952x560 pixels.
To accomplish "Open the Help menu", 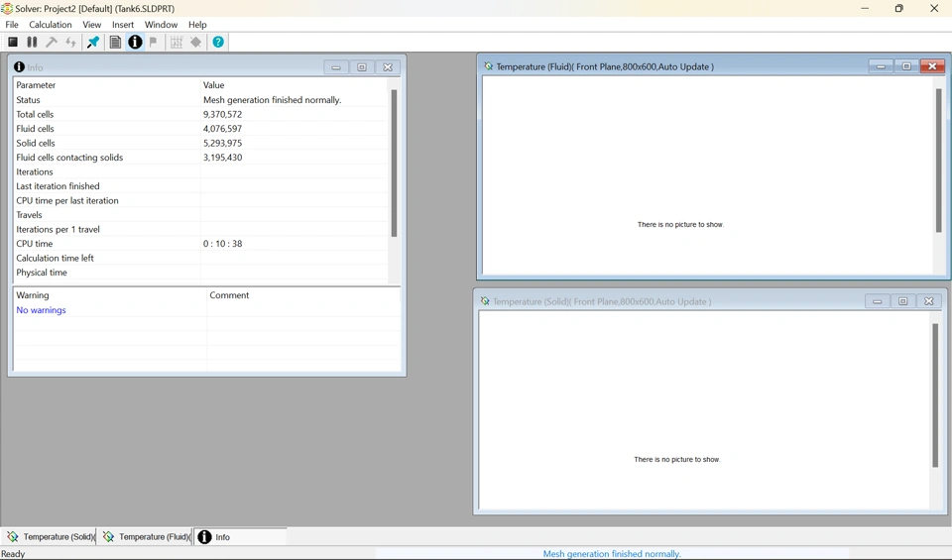I will 197,24.
